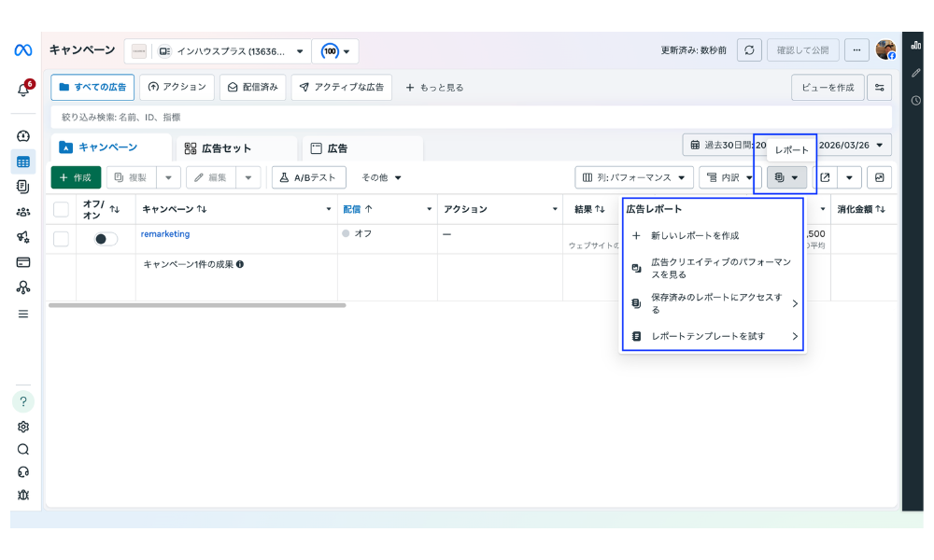Check the remarketing campaign row checkbox

[61, 239]
